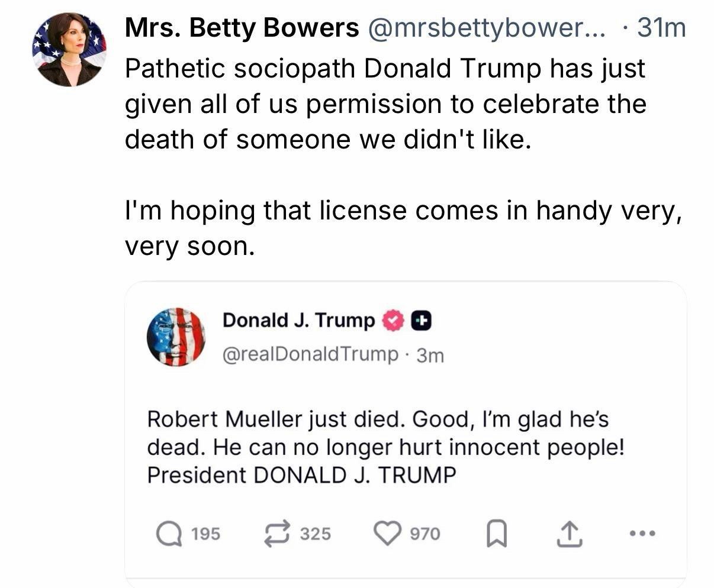Click the @mrsbettybower handle
This screenshot has height=588, width=714.
tap(487, 28)
